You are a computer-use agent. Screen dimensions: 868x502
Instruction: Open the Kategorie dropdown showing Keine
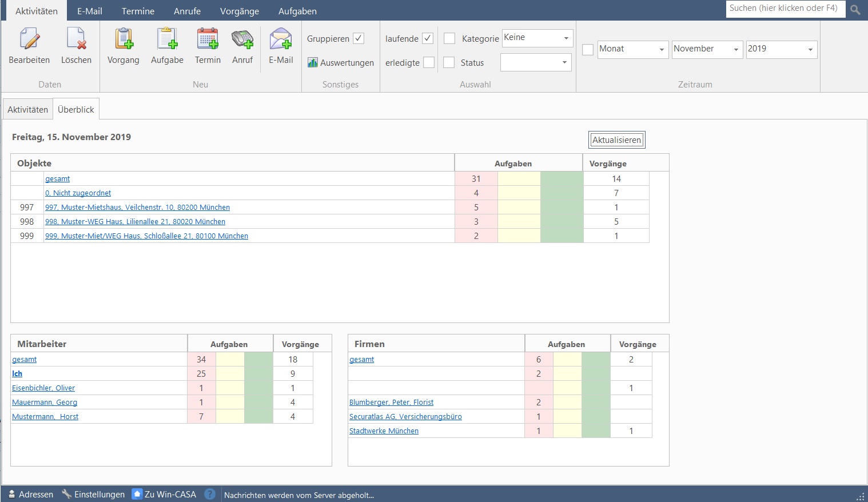(x=537, y=38)
